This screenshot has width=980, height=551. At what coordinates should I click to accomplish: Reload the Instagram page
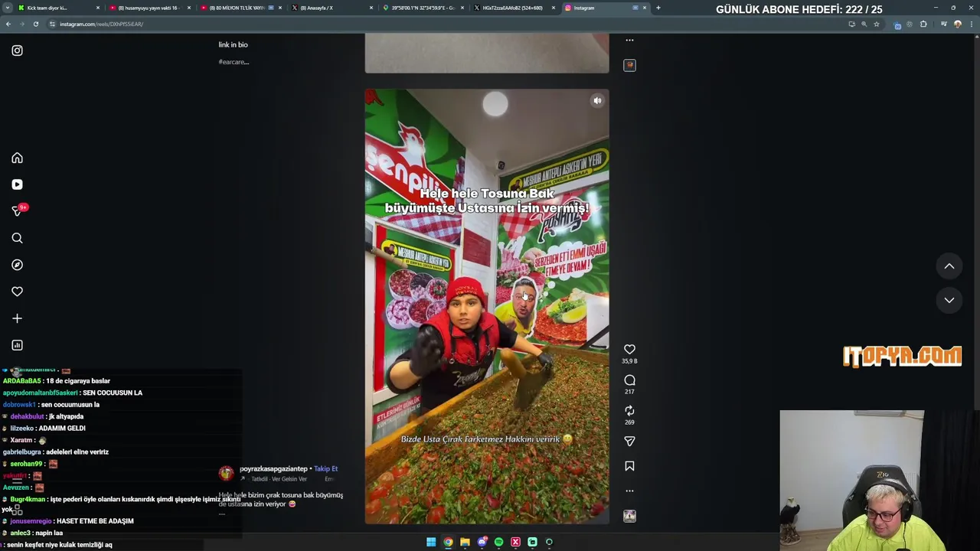pos(36,24)
